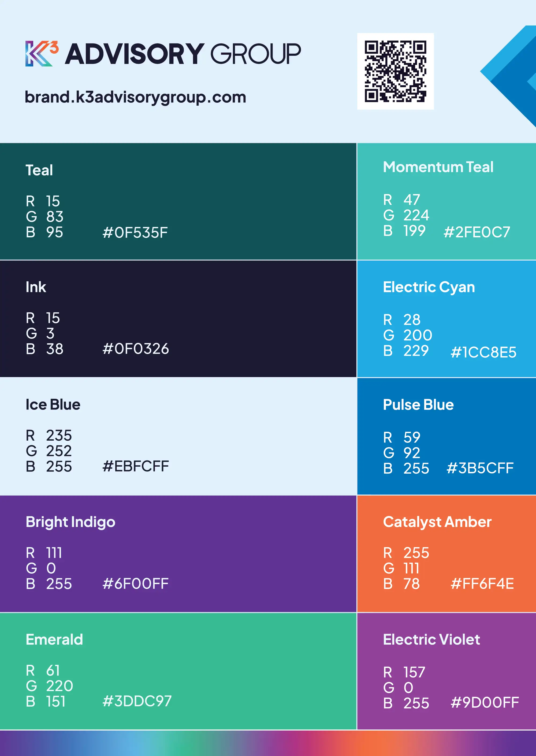The height and width of the screenshot is (756, 536).
Task: Select the Electric Cyan swatch
Action: 446,319
